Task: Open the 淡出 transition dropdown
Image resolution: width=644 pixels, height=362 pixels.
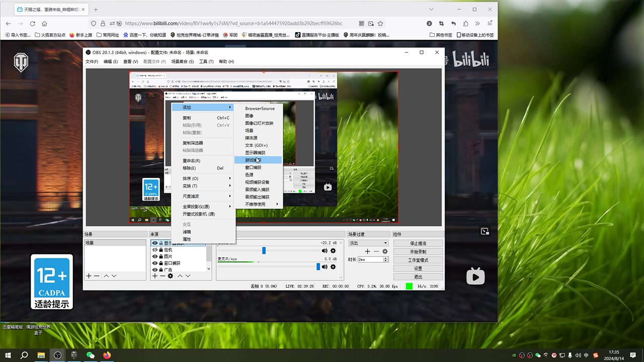Action: pos(368,243)
